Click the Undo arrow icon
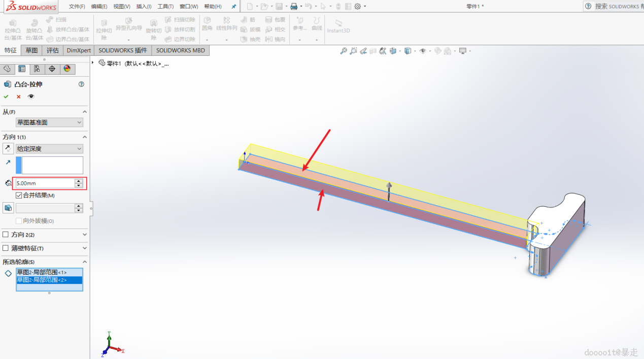Viewport: 644px width, 359px height. point(308,7)
